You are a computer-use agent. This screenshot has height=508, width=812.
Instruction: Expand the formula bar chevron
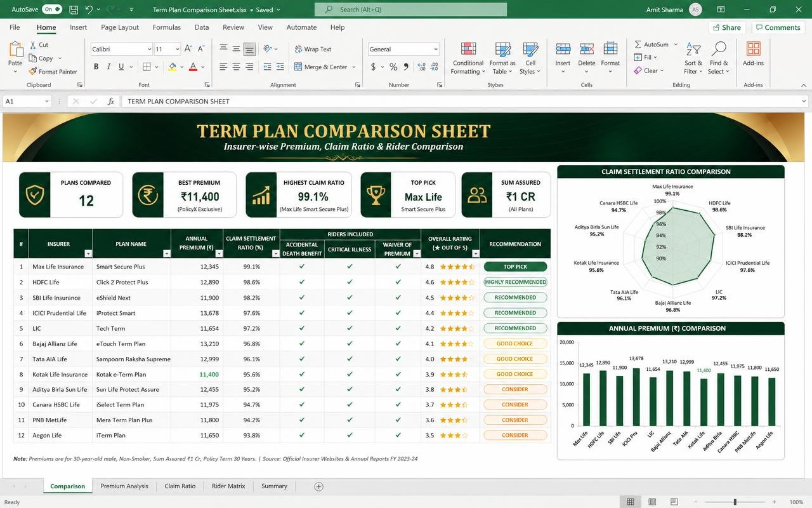coord(804,101)
